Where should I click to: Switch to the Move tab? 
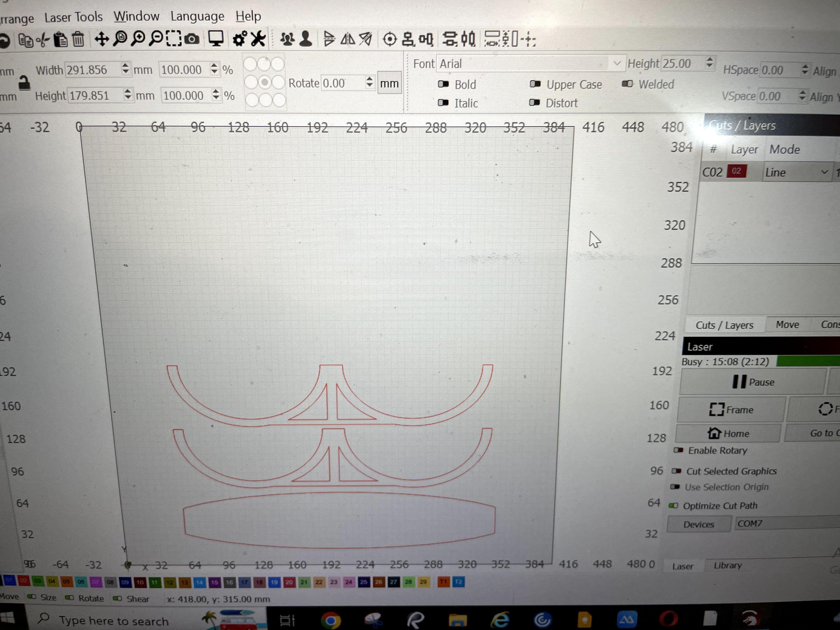pos(787,325)
